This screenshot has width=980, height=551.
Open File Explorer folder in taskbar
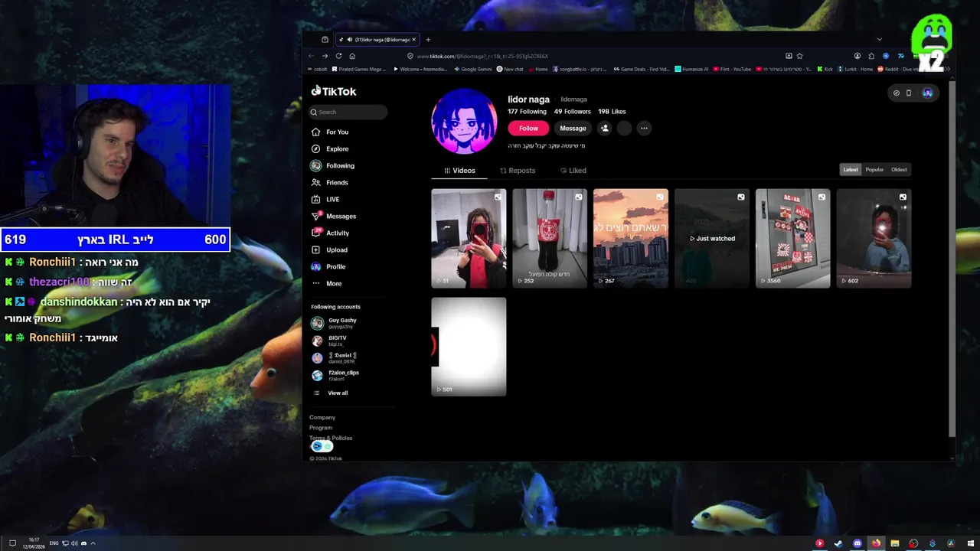coord(894,543)
